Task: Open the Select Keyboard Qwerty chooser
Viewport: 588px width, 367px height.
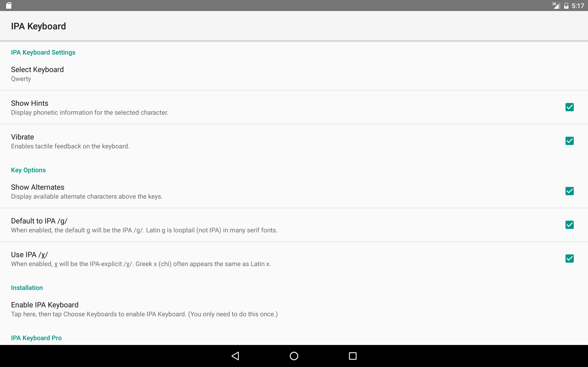Action: 294,74
